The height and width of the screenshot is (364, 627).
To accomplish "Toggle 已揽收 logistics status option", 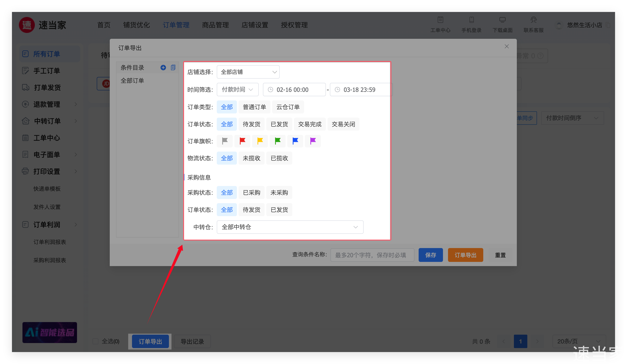I will [279, 158].
